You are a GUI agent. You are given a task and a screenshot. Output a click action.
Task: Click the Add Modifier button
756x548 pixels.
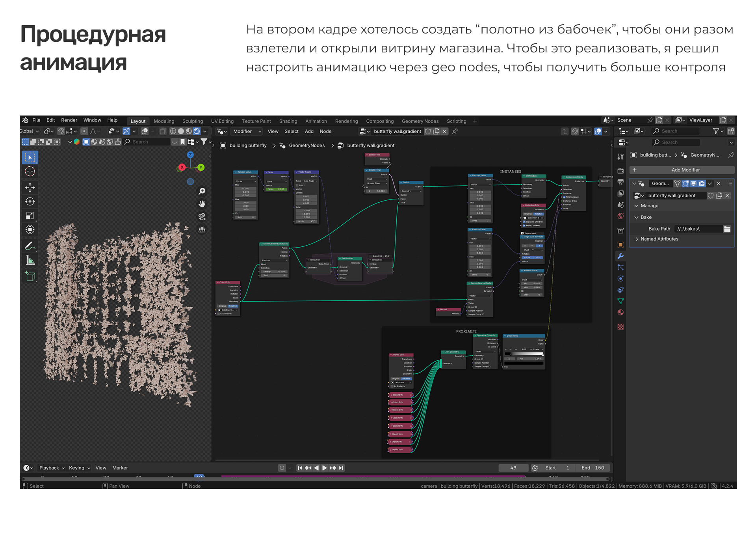click(x=685, y=170)
